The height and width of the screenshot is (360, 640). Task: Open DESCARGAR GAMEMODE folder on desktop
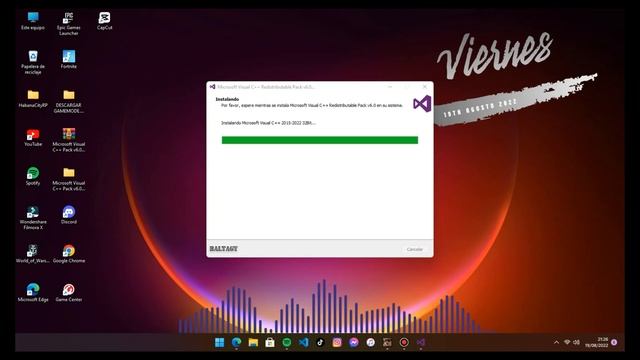pyautogui.click(x=69, y=101)
